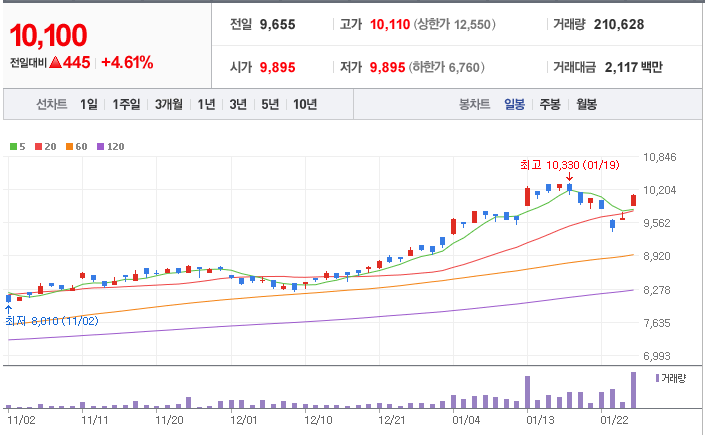Click the change amount 445
The image size is (705, 435).
click(x=76, y=63)
